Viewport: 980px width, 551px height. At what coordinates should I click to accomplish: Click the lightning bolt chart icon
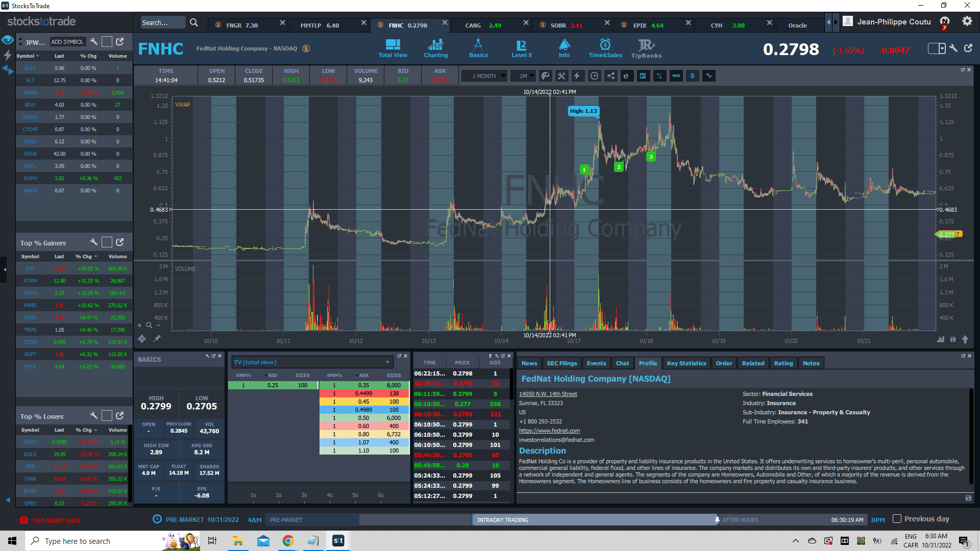[577, 76]
